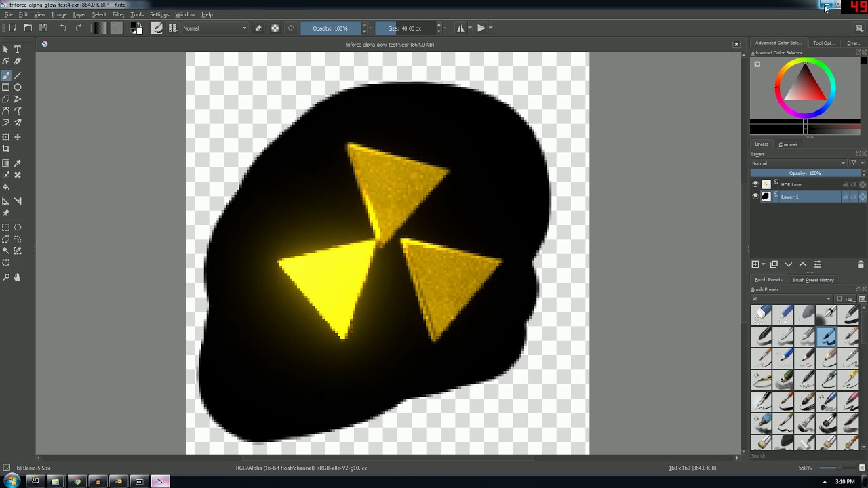
Task: Click the brush presets Search field
Action: [804, 455]
